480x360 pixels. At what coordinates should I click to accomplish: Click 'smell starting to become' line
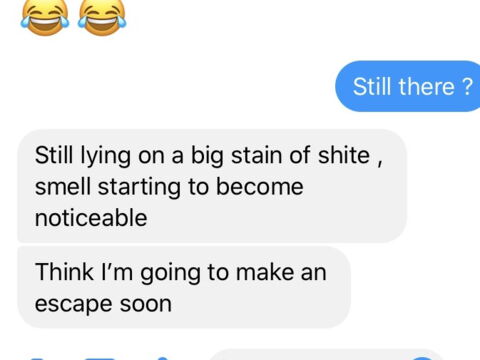(x=169, y=187)
